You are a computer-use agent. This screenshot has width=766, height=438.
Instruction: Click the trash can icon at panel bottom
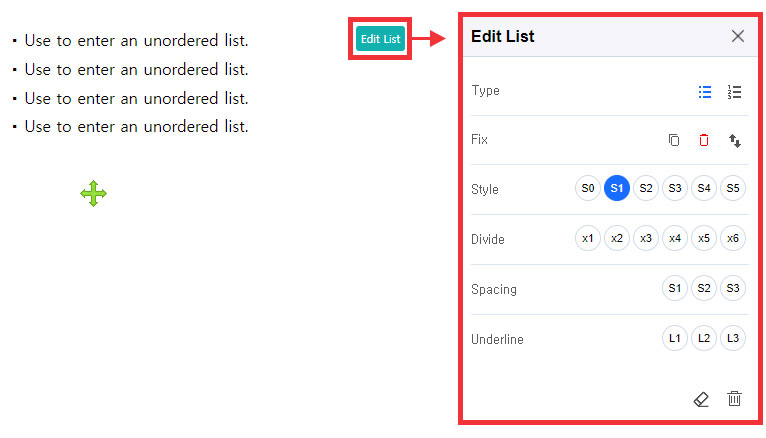click(x=734, y=399)
